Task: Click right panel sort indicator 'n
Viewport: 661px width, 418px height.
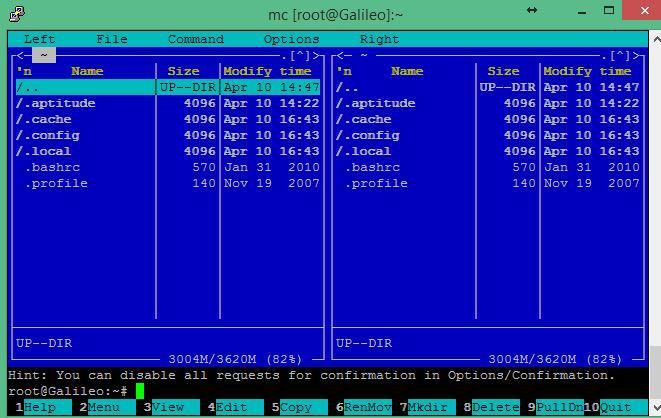Action: pos(344,71)
